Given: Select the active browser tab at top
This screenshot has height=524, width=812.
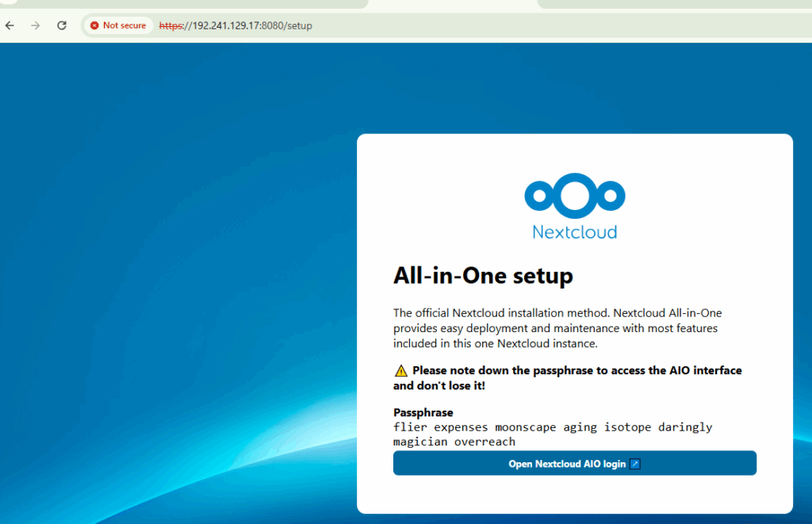Looking at the screenshot, I should [x=452, y=3].
